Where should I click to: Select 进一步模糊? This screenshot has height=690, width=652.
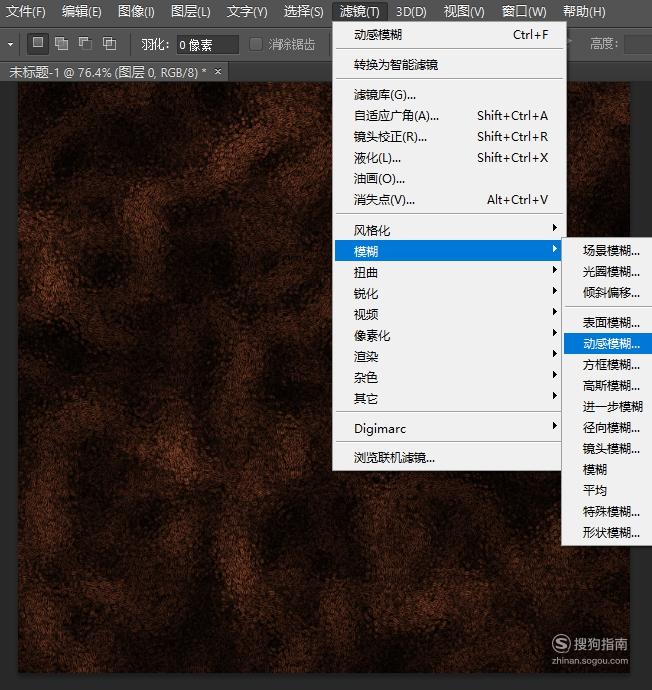(608, 407)
